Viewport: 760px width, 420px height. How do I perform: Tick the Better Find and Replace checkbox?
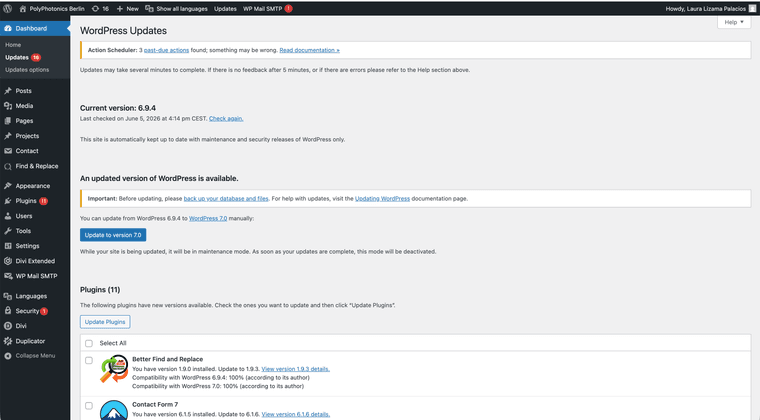point(89,360)
